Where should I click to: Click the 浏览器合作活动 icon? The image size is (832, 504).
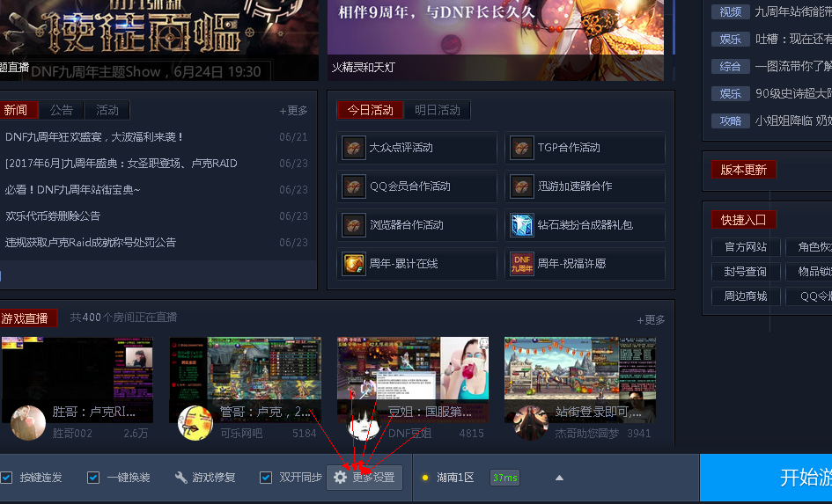tap(353, 225)
